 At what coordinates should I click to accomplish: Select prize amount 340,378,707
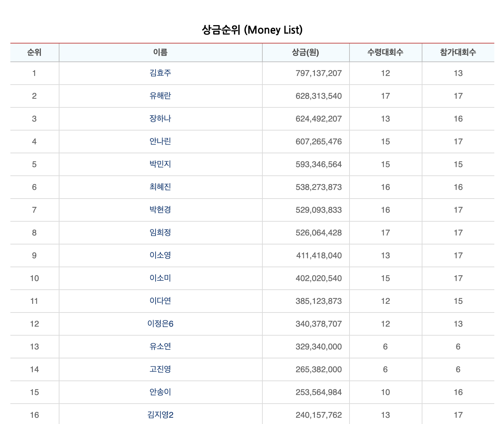(319, 324)
